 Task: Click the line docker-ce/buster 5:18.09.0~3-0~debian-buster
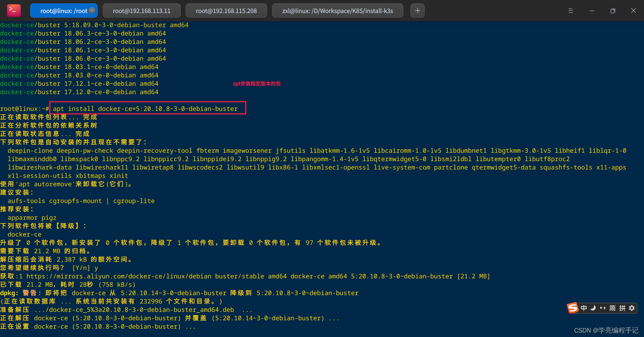(x=94, y=25)
